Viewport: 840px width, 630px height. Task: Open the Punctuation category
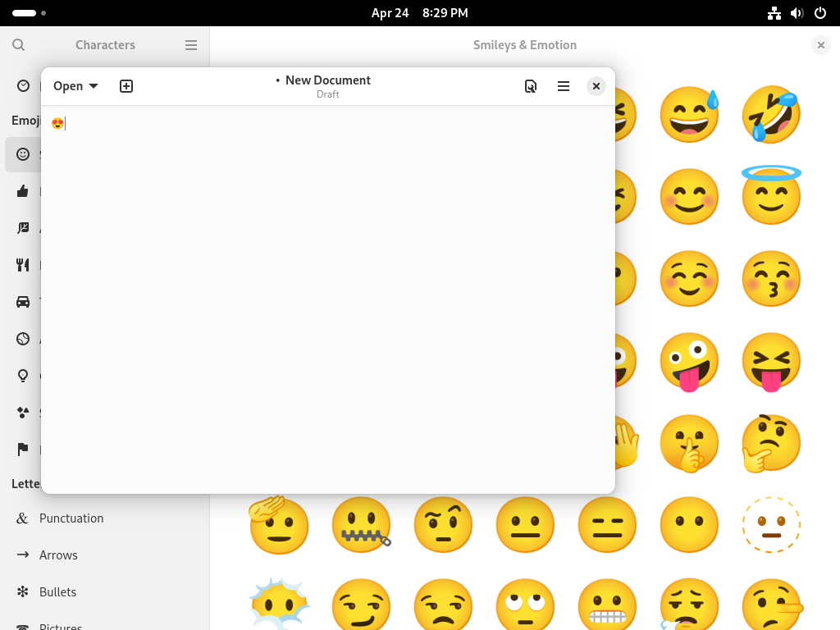[x=104, y=518]
